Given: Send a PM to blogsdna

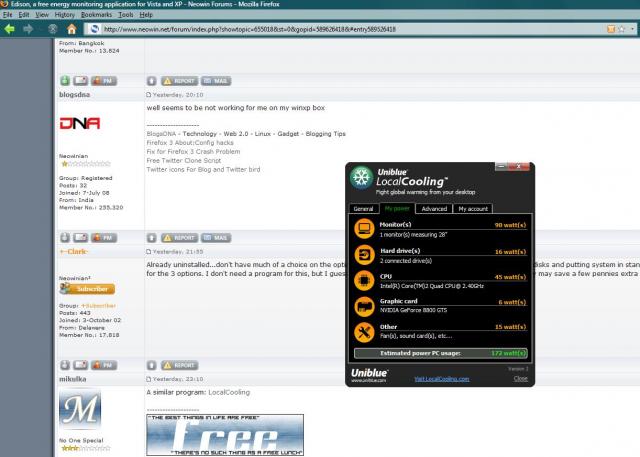Looking at the screenshot, I should coord(104,237).
